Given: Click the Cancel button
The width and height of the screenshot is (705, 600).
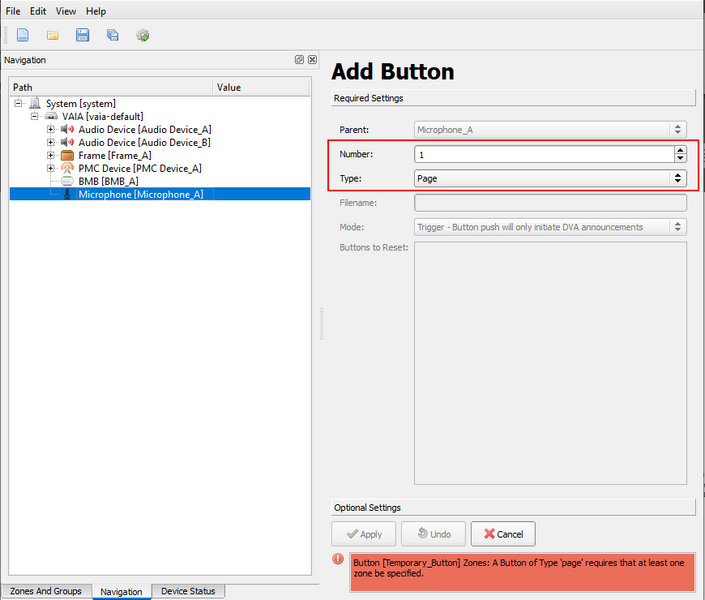Looking at the screenshot, I should 503,534.
